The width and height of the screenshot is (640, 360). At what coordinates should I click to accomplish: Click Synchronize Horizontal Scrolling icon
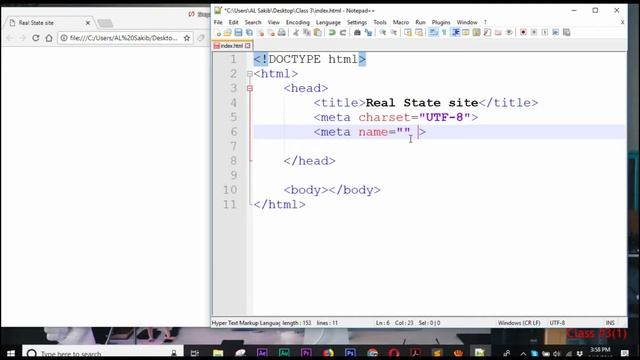coord(419,33)
